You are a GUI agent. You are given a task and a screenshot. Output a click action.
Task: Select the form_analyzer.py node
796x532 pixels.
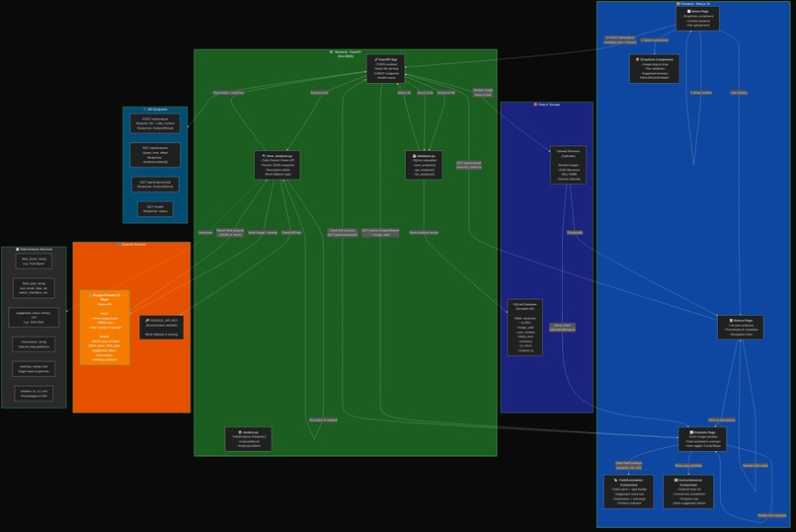[x=277, y=165]
